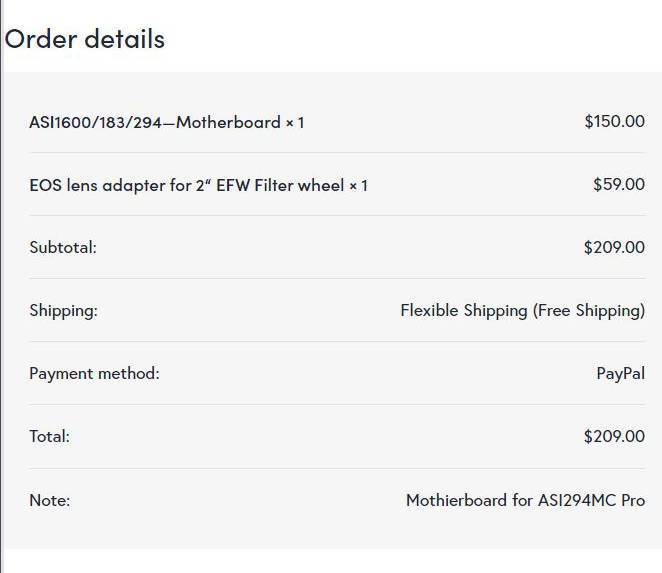The width and height of the screenshot is (662, 573).
Task: Click the ASI294MC Pro text in note
Action: point(591,500)
